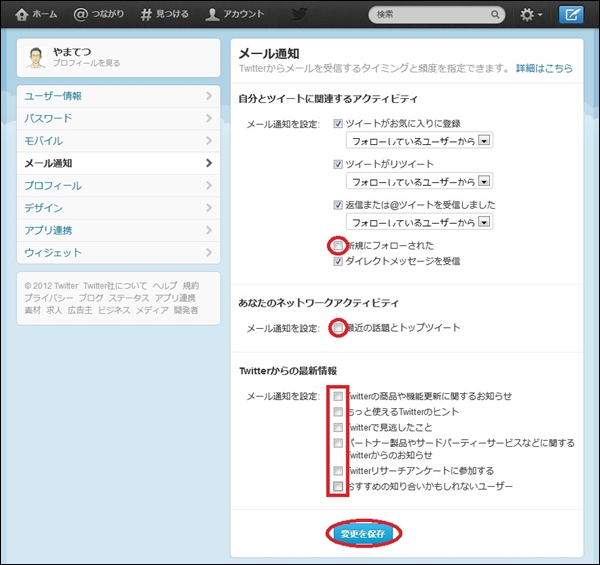The height and width of the screenshot is (565, 600).
Task: Check partner products notification checkbox
Action: (x=338, y=443)
